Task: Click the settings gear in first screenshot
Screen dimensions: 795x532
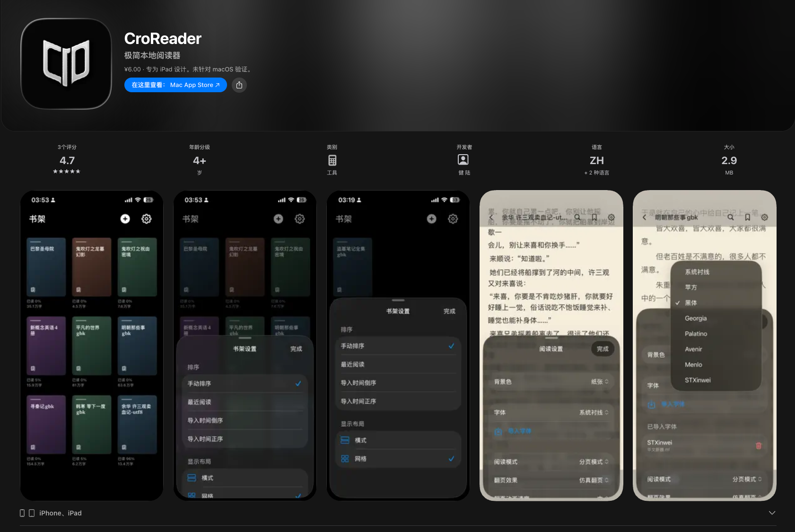Action: click(x=147, y=218)
